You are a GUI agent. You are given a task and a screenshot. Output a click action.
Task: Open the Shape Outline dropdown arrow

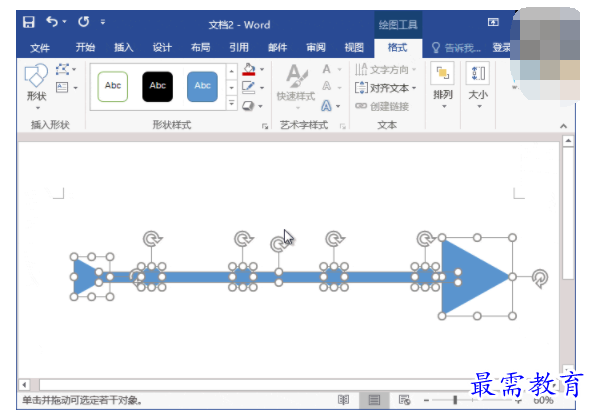point(262,88)
